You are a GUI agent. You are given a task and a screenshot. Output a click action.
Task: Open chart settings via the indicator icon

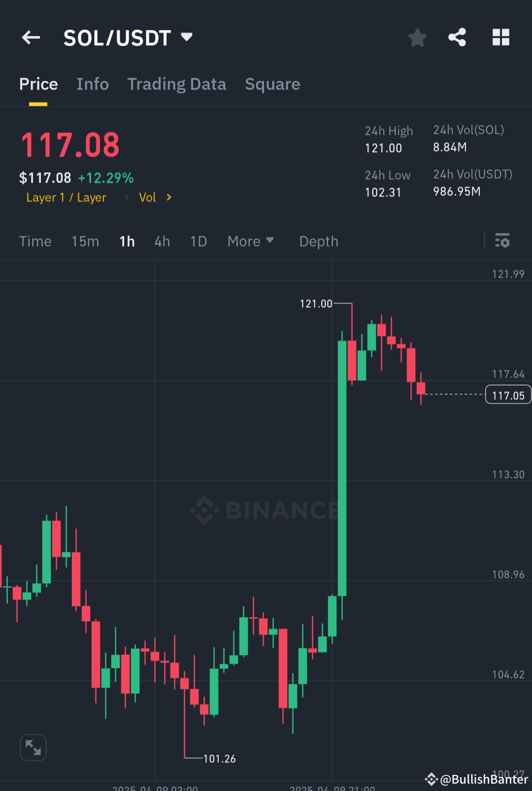point(503,241)
